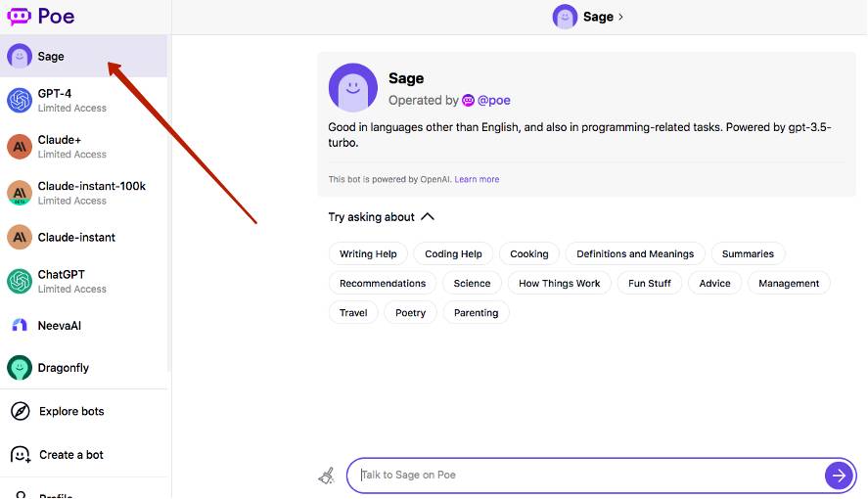Clear conversation with the broom icon
Image resolution: width=868 pixels, height=499 pixels.
pyautogui.click(x=327, y=476)
